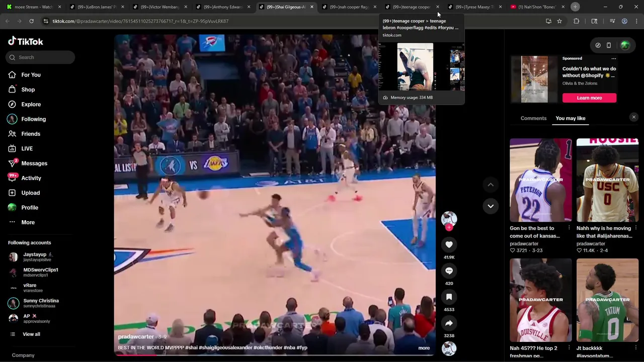Click the address bar URL

tap(140, 21)
